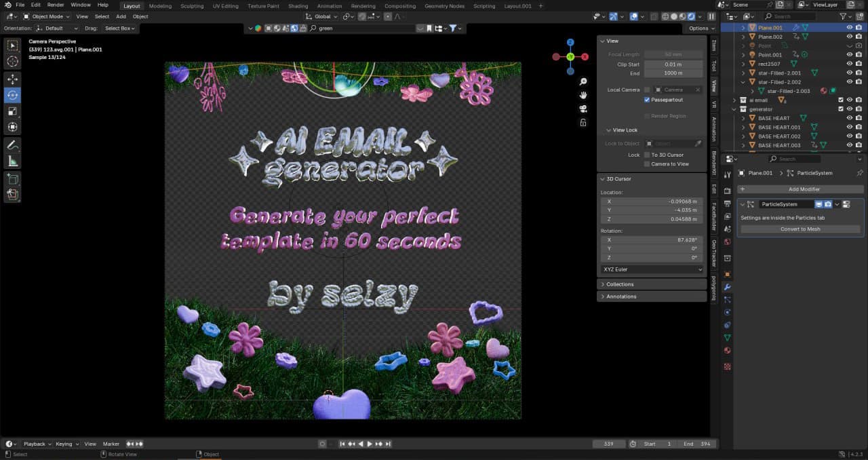Click the lock camera to view gizmo
Image resolution: width=868 pixels, height=460 pixels.
pyautogui.click(x=583, y=123)
